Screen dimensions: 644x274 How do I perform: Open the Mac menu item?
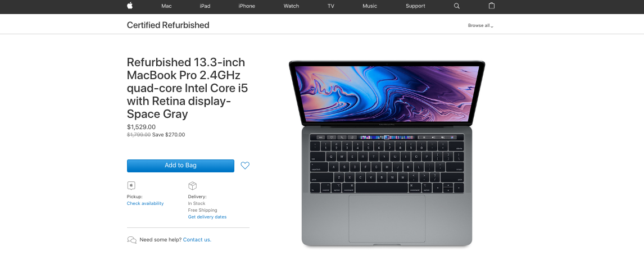(166, 6)
